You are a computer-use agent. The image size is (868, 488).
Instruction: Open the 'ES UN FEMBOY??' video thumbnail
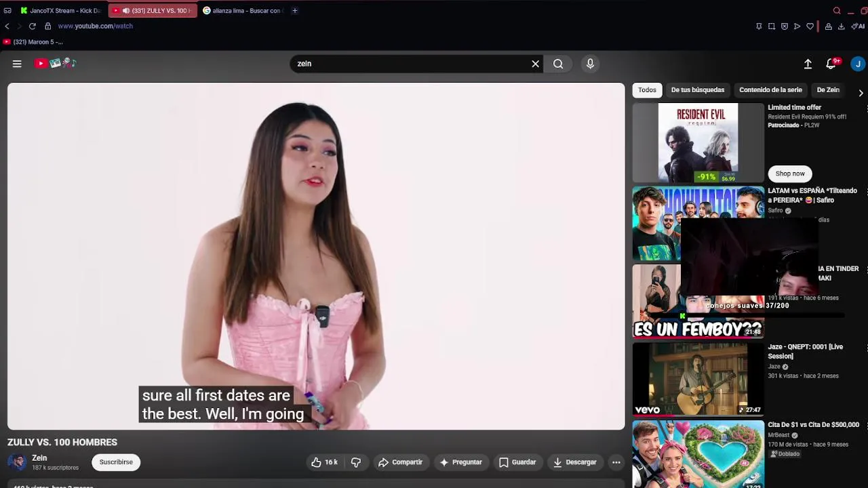(x=698, y=302)
